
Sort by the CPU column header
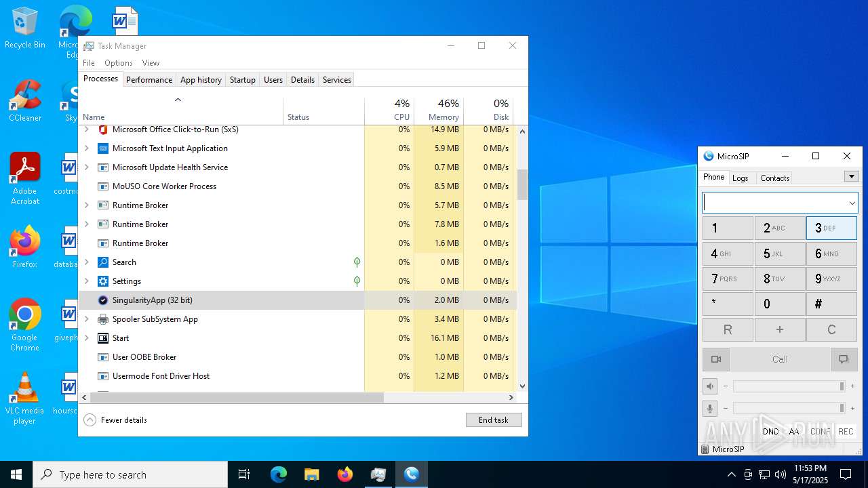coord(389,110)
